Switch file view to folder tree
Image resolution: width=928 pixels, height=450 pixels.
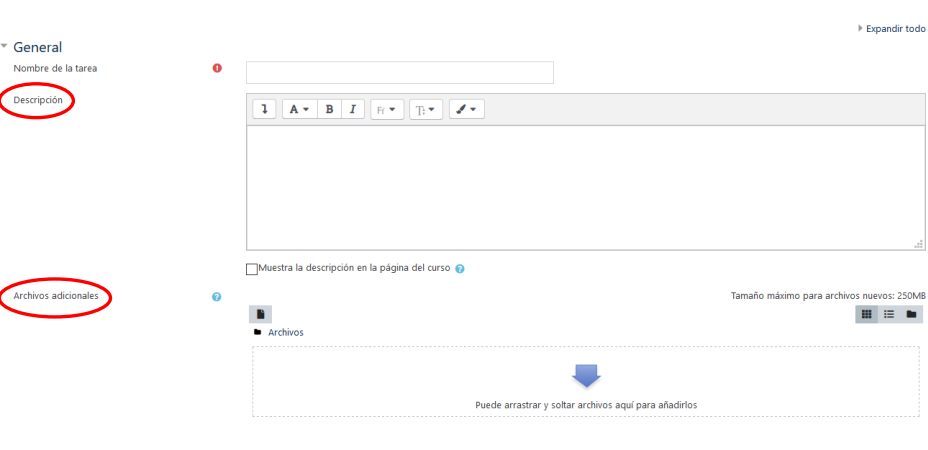tap(911, 314)
